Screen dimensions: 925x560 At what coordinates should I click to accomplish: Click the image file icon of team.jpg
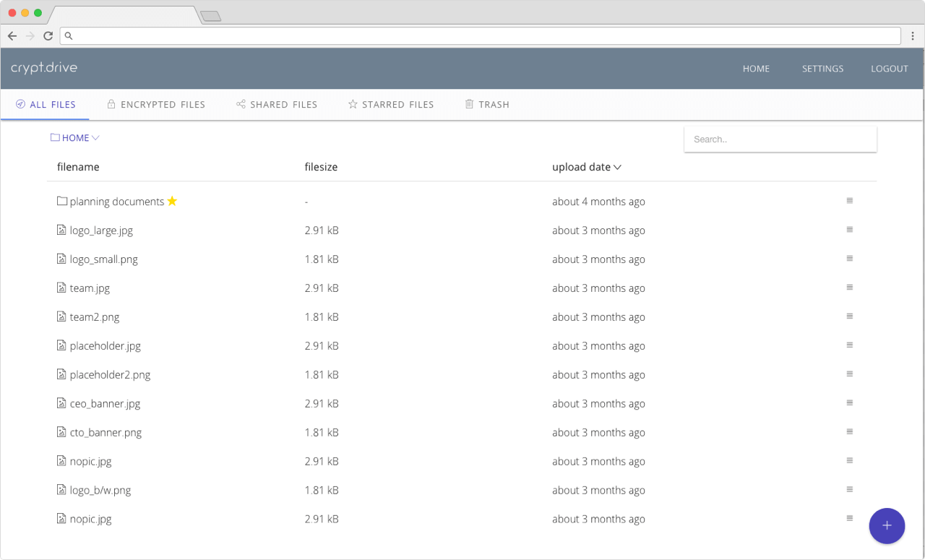(x=61, y=288)
